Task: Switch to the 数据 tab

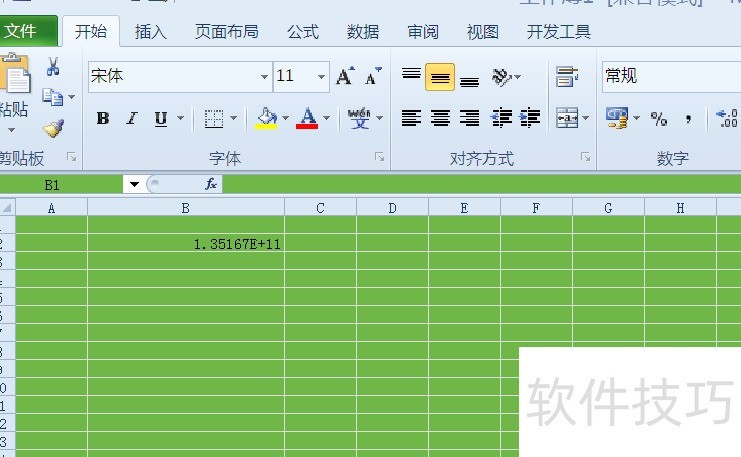Action: point(363,32)
